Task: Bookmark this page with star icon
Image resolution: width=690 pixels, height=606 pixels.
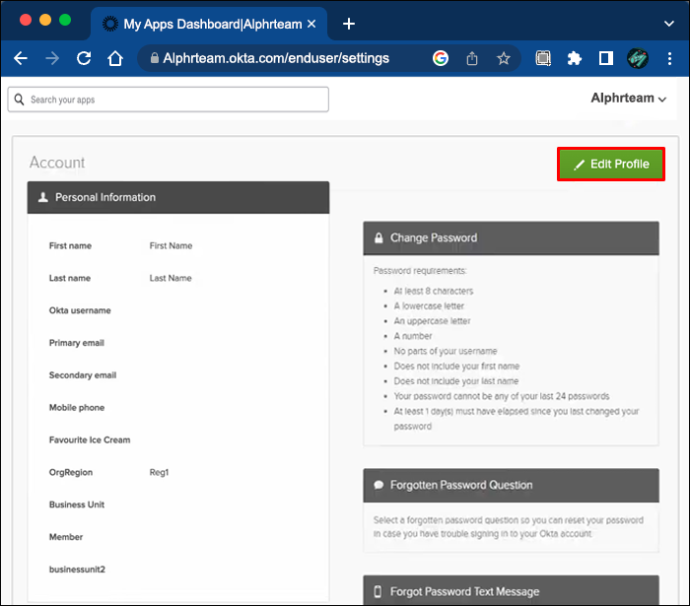Action: pyautogui.click(x=503, y=58)
